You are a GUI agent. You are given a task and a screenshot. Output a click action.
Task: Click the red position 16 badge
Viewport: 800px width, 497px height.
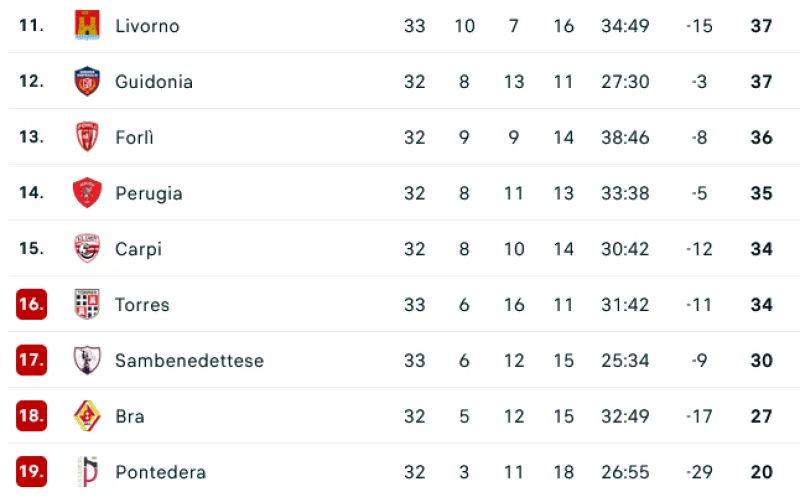coord(32,305)
